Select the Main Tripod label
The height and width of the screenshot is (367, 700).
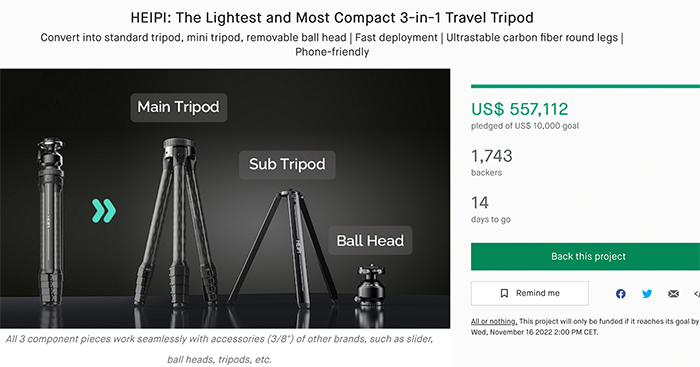(x=179, y=107)
